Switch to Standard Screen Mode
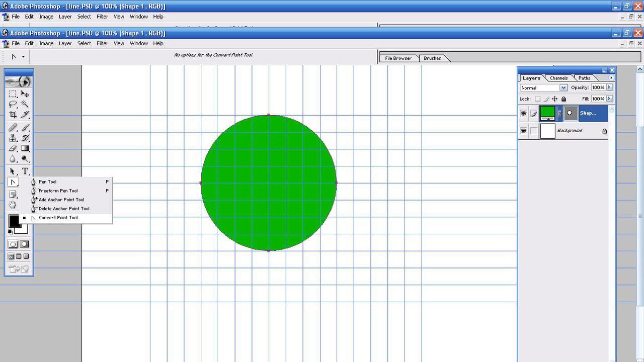 tap(11, 256)
